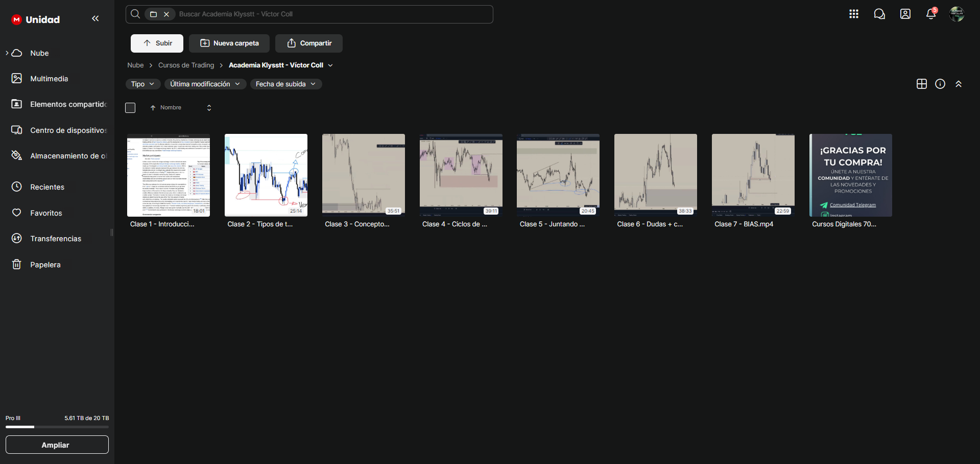Click the Pro III plan label
The height and width of the screenshot is (464, 980).
pos(13,418)
